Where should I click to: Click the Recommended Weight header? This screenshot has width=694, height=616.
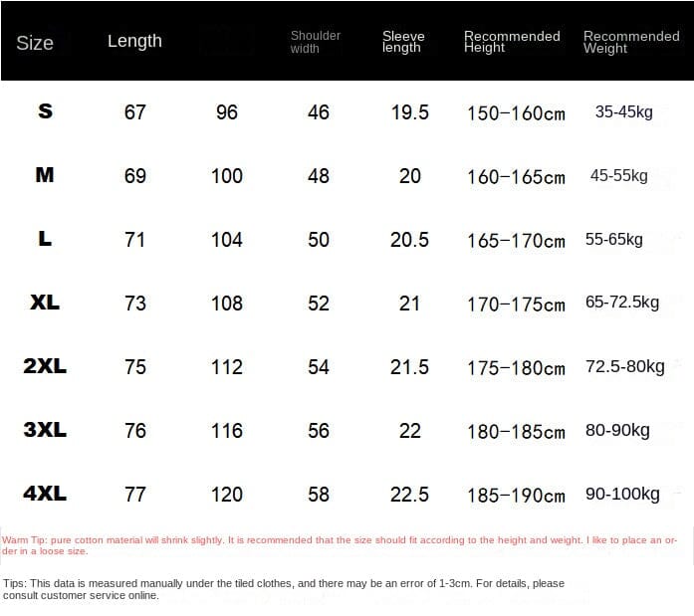(x=631, y=42)
